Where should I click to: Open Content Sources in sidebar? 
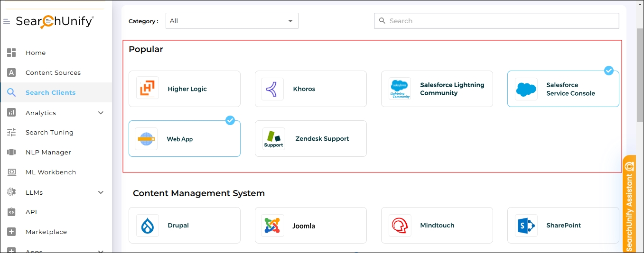(x=53, y=72)
